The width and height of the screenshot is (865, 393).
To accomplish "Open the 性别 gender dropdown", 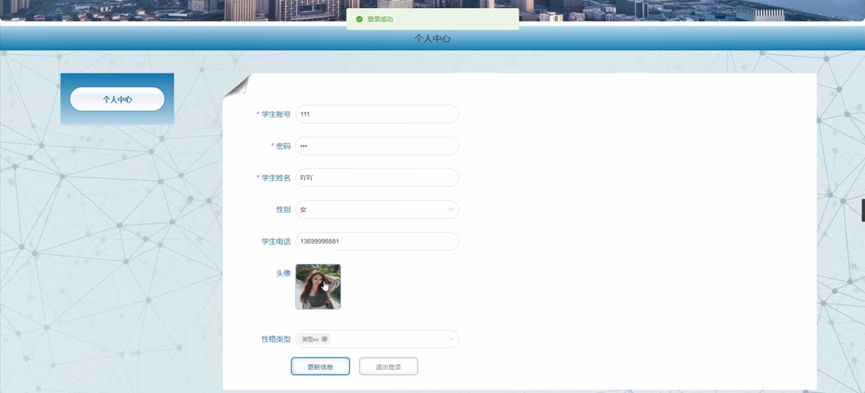I will coord(377,210).
